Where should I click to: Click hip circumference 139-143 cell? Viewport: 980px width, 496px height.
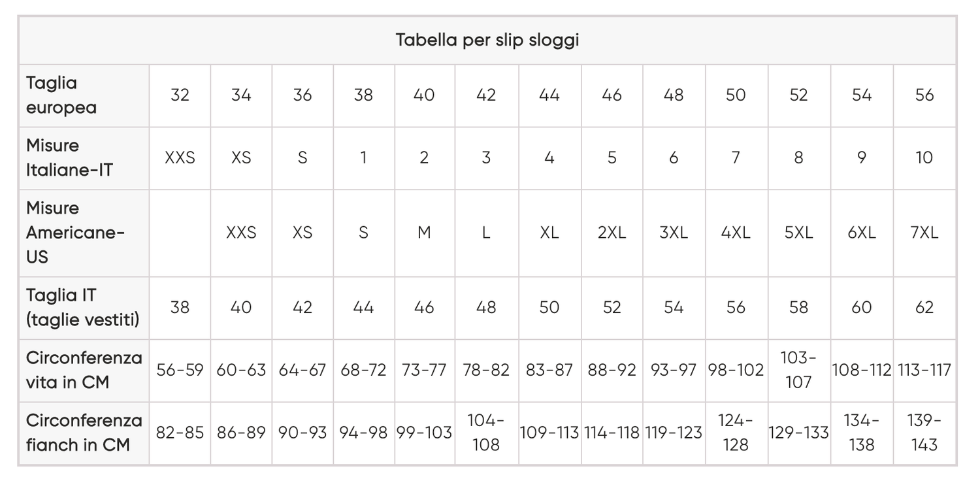coord(924,433)
